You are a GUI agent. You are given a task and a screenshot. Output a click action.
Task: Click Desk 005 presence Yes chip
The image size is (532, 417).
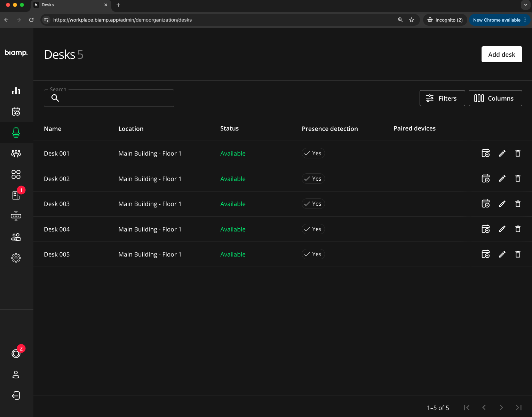pyautogui.click(x=313, y=254)
